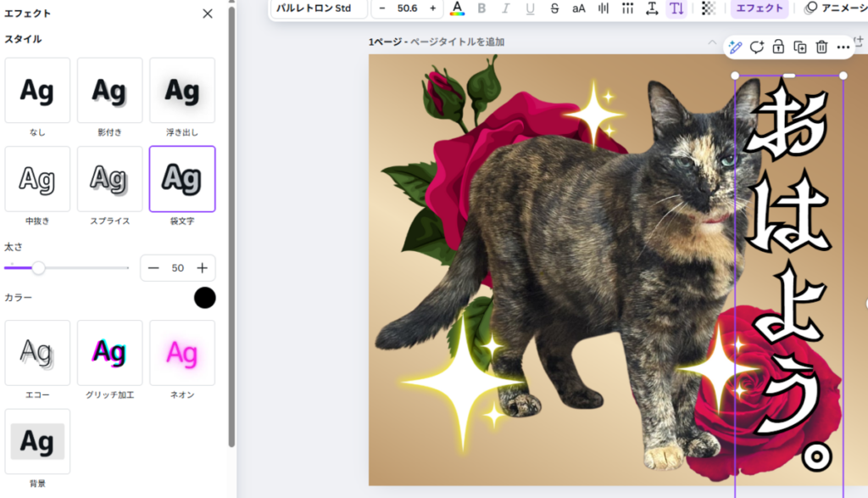
Task: Open the パルレトロン Std font dropdown
Action: coord(319,8)
